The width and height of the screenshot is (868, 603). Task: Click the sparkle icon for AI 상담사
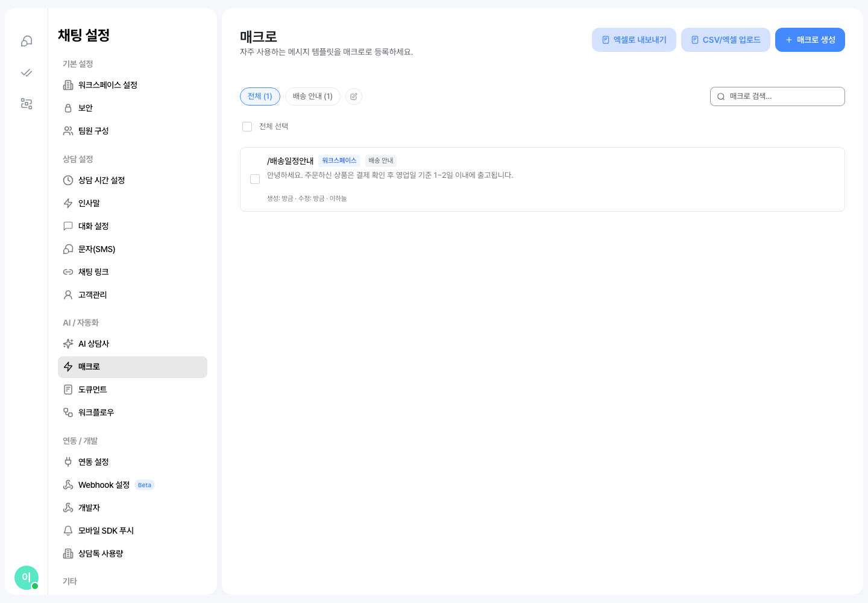point(68,344)
